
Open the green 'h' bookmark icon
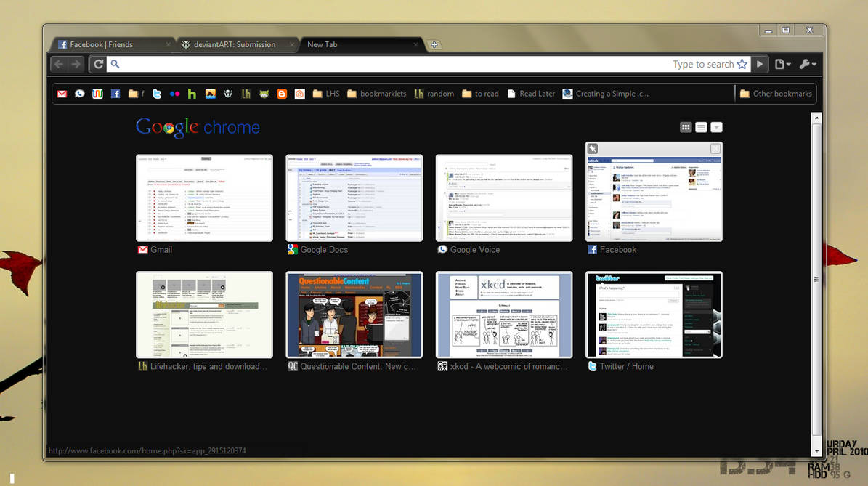192,94
